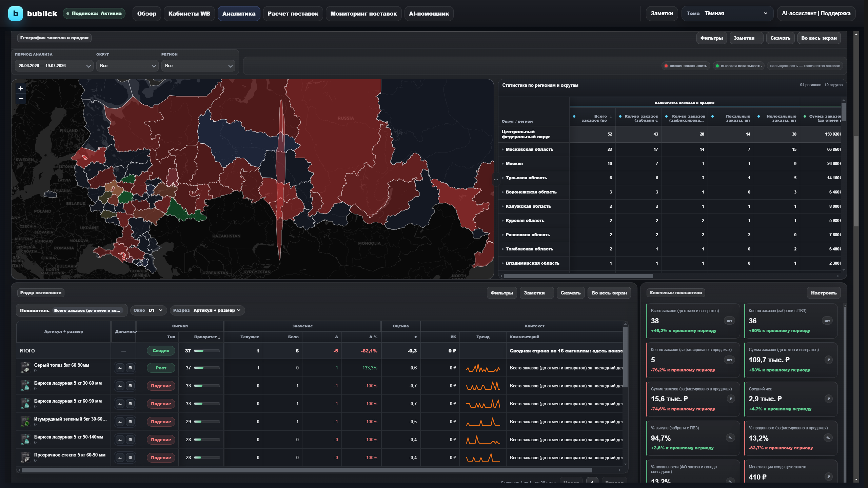
Task: Switch to the Расчет поставок tab
Action: [293, 14]
